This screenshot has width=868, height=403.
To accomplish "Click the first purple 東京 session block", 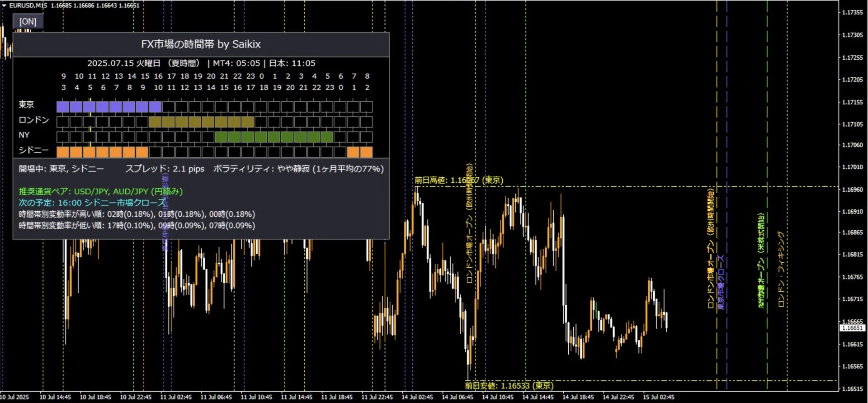I will pyautogui.click(x=63, y=107).
